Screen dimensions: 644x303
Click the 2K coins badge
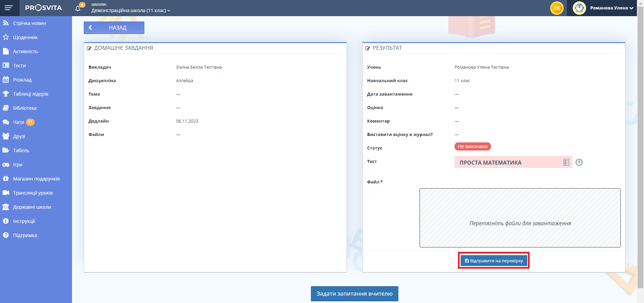tap(557, 8)
